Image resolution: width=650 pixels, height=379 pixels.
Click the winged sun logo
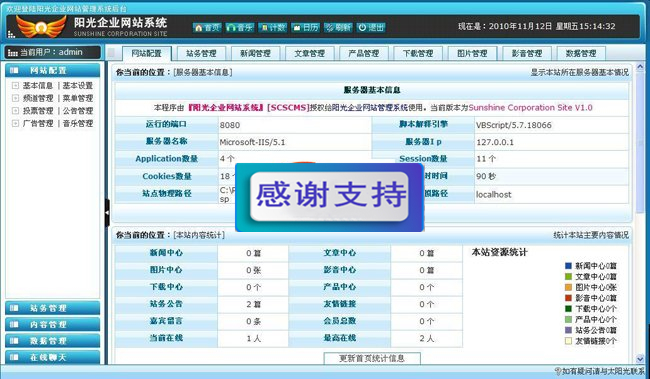coord(41,27)
